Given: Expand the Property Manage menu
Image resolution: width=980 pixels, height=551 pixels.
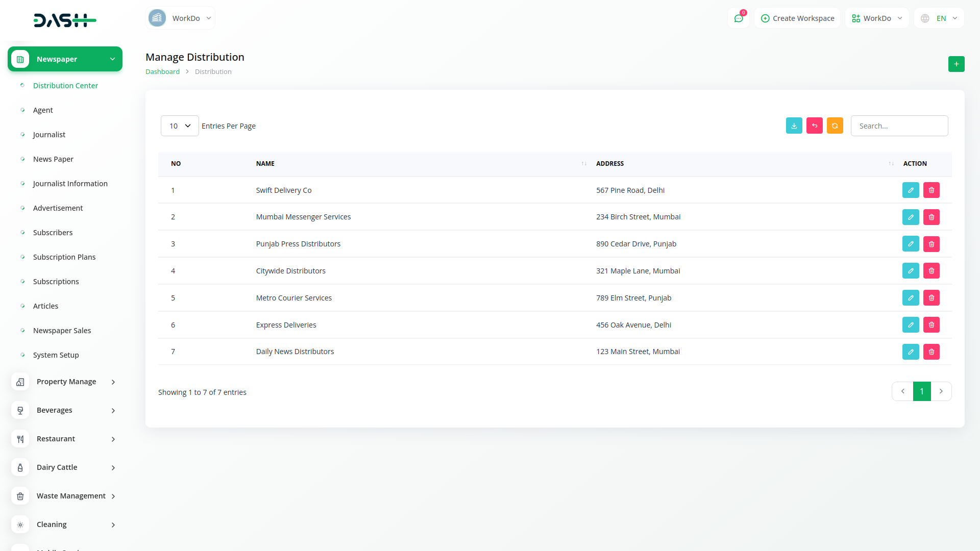Looking at the screenshot, I should click(x=65, y=382).
